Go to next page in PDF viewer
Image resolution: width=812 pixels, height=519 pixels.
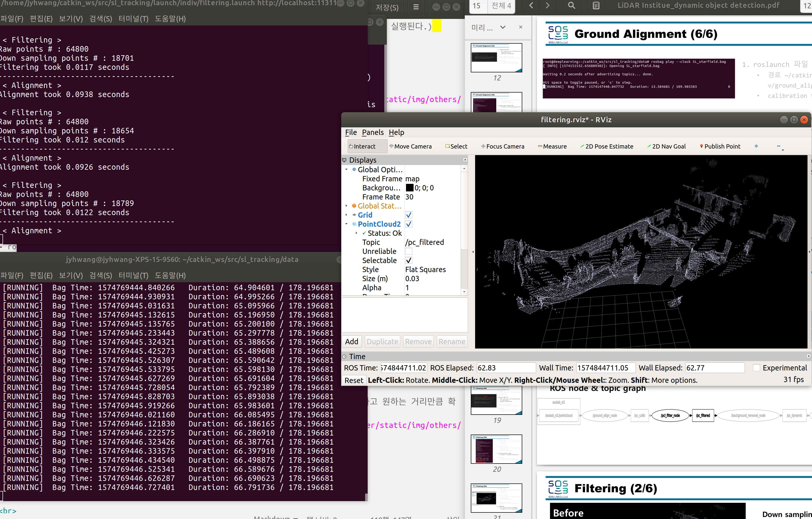tap(547, 6)
